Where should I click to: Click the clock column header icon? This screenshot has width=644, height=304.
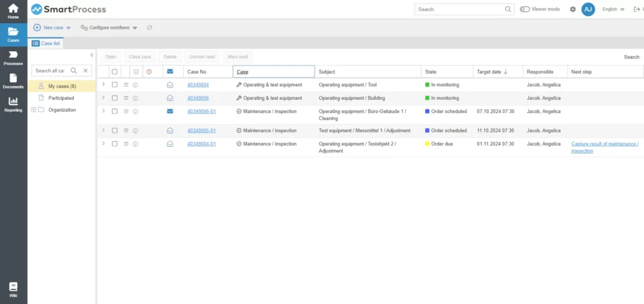(x=149, y=72)
